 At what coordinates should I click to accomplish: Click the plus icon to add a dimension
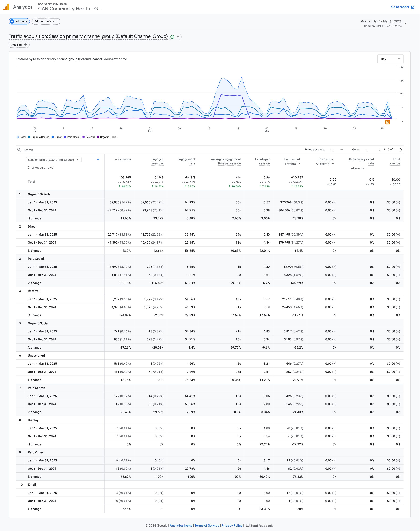tap(98, 159)
